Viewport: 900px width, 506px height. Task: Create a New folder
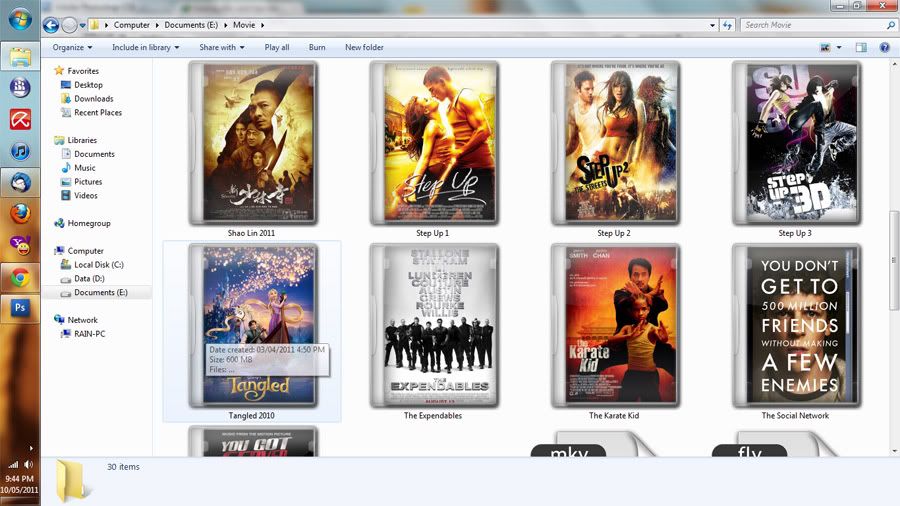pyautogui.click(x=364, y=48)
